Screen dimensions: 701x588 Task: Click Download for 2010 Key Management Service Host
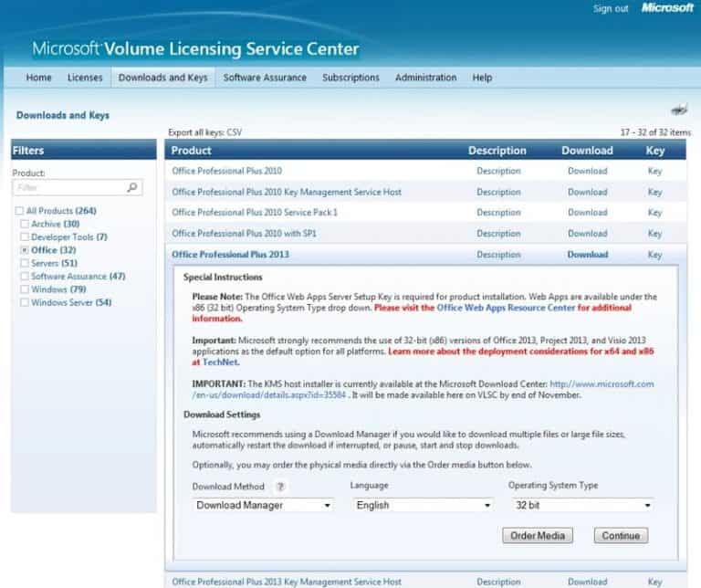point(588,192)
